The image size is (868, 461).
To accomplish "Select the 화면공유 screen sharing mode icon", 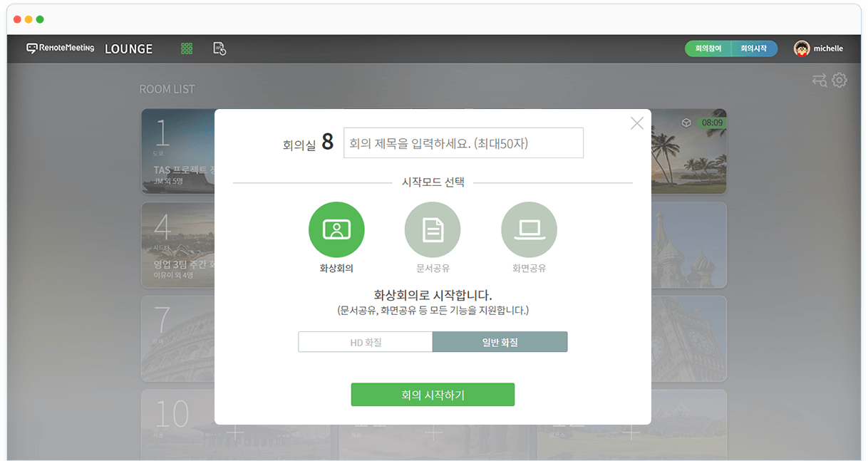I will [529, 229].
